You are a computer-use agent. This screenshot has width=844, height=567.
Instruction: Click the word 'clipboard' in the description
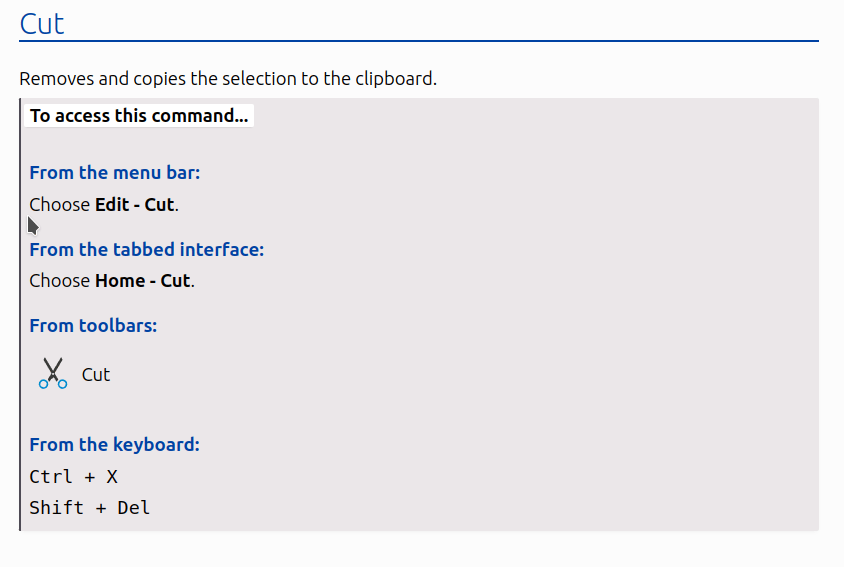(394, 79)
